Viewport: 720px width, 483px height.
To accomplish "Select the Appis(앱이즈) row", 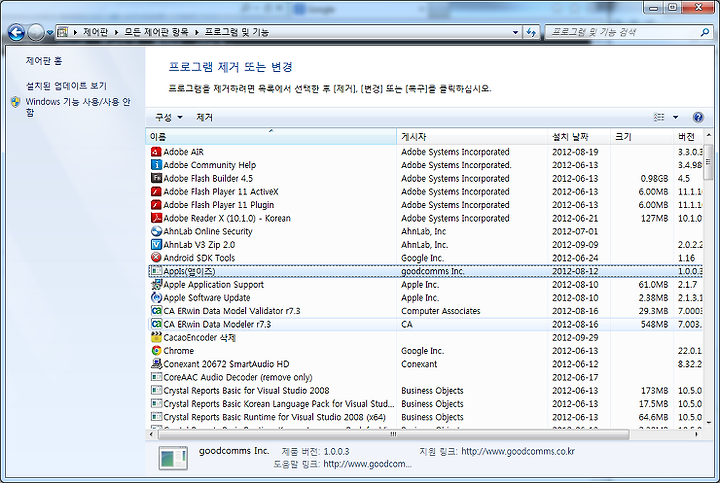I will [426, 271].
